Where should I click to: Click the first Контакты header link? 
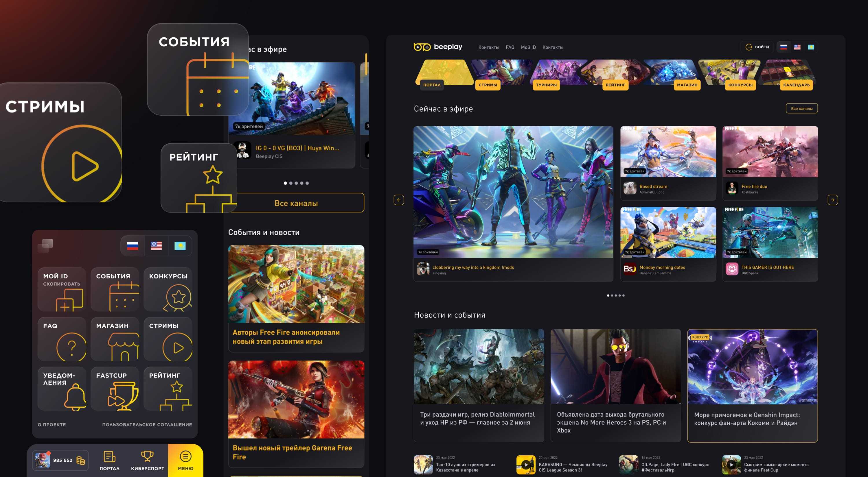pyautogui.click(x=489, y=47)
